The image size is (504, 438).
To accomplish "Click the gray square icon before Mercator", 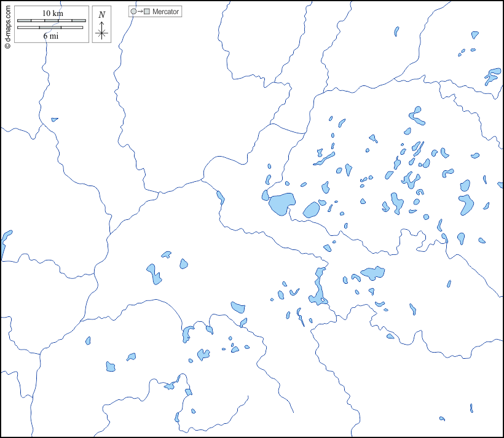I will coord(147,12).
